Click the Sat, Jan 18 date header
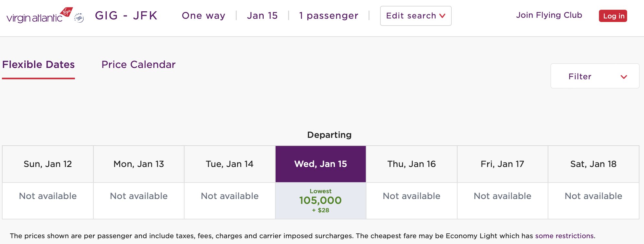The height and width of the screenshot is (244, 644). point(593,164)
